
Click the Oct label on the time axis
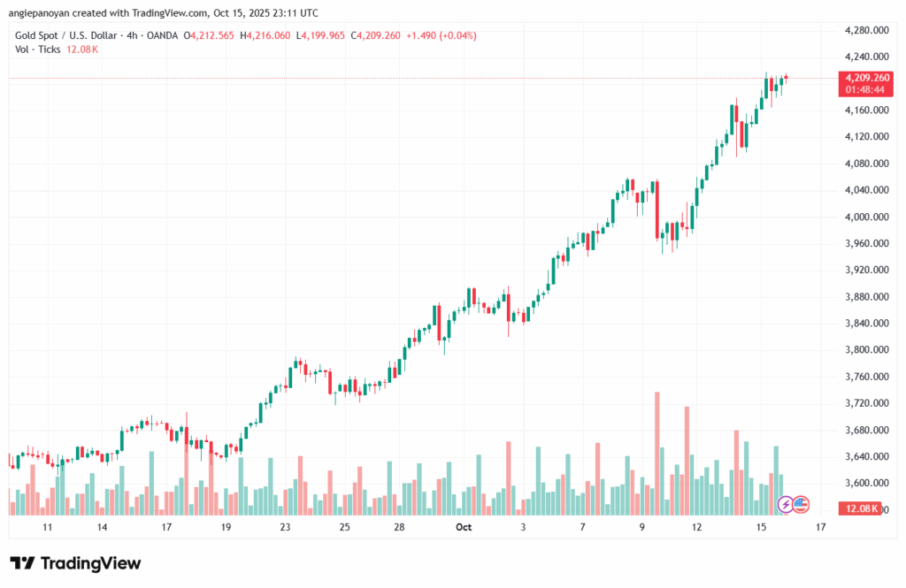464,527
